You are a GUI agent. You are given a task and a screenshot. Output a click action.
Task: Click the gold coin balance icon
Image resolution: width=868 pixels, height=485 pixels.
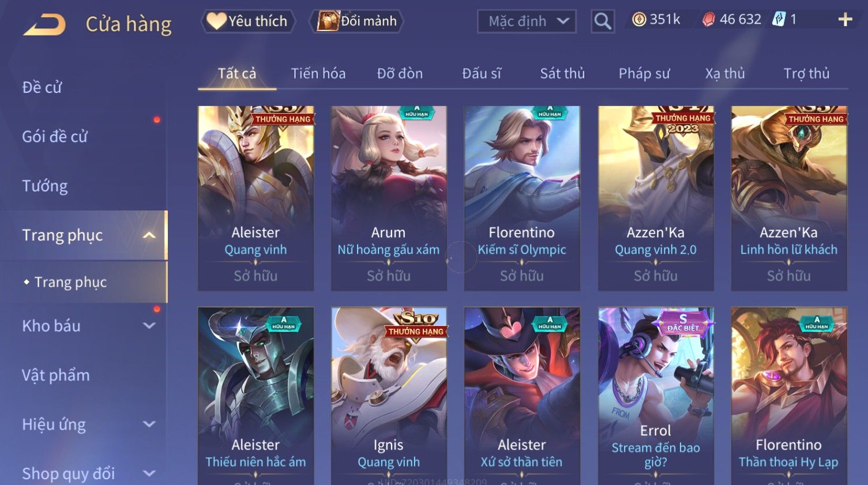[638, 20]
